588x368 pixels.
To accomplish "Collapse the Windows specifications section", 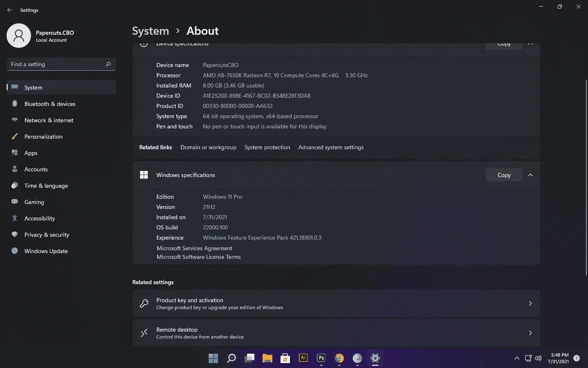I will [x=530, y=175].
